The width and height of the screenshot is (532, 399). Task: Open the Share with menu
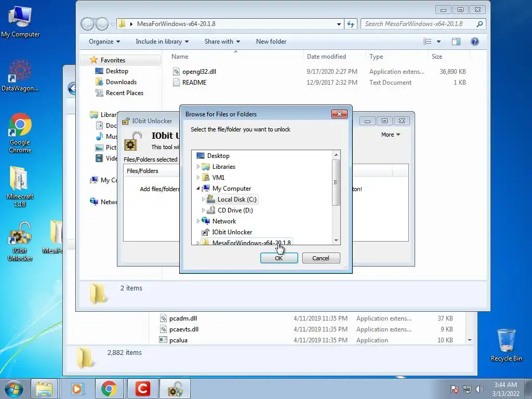pos(222,42)
